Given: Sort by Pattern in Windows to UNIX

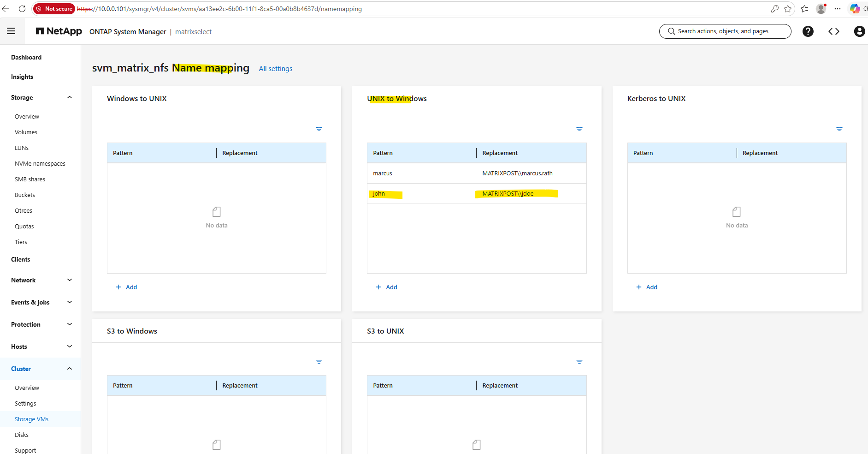Looking at the screenshot, I should tap(123, 153).
